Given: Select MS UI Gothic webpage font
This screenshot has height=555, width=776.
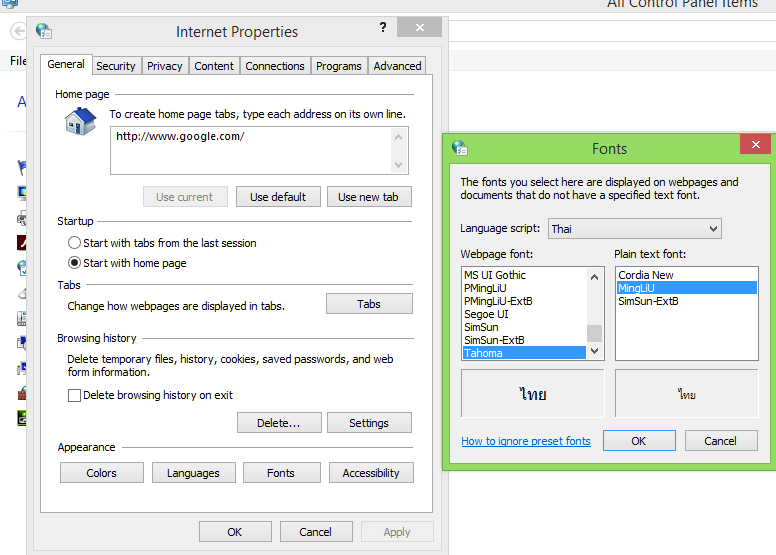Looking at the screenshot, I should coord(524,275).
